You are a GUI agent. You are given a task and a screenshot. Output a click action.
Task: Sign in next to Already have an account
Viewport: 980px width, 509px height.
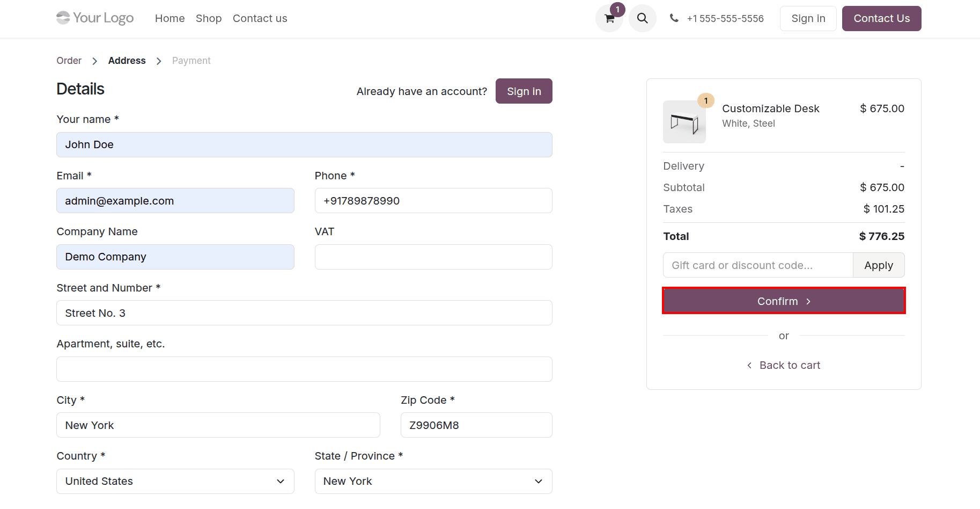point(524,91)
